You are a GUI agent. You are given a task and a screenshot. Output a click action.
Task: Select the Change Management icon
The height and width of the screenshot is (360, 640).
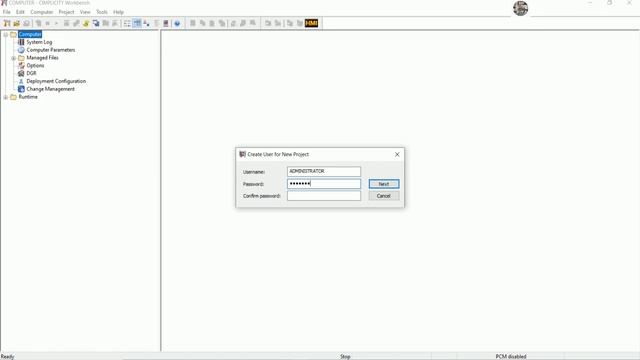click(21, 89)
